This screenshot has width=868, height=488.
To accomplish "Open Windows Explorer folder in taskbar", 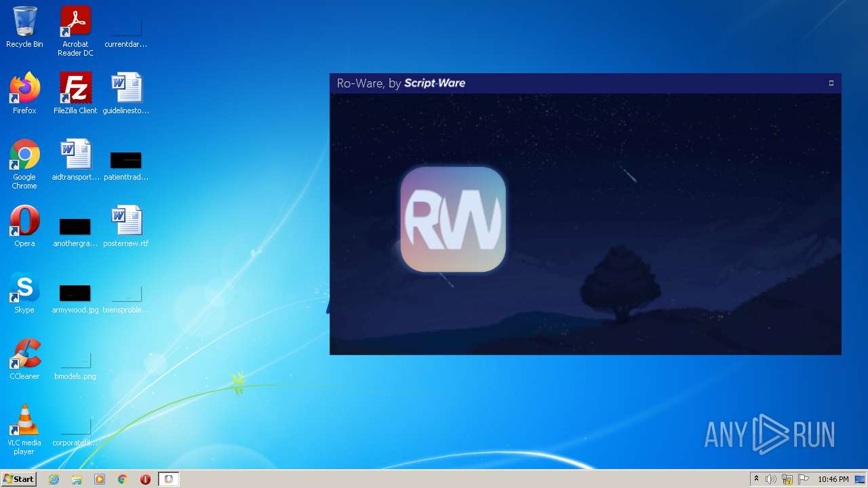I will [x=77, y=479].
